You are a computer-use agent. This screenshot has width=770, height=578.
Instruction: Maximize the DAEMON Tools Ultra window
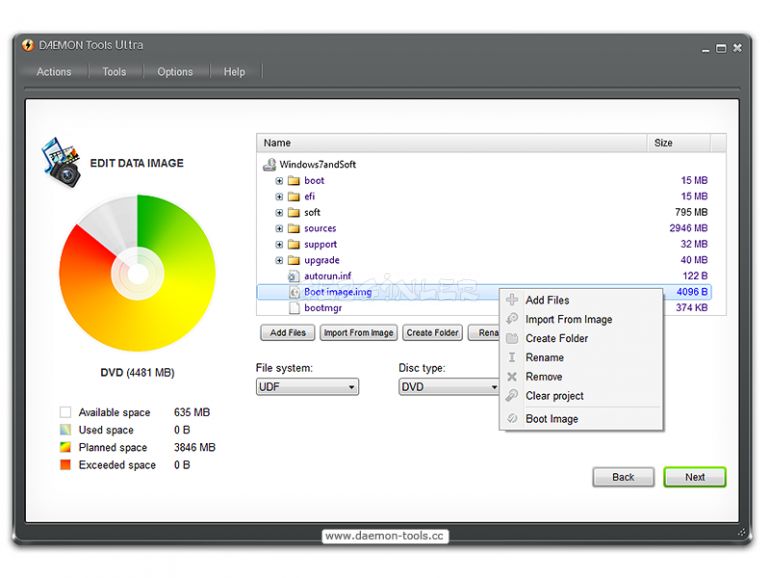pyautogui.click(x=721, y=49)
